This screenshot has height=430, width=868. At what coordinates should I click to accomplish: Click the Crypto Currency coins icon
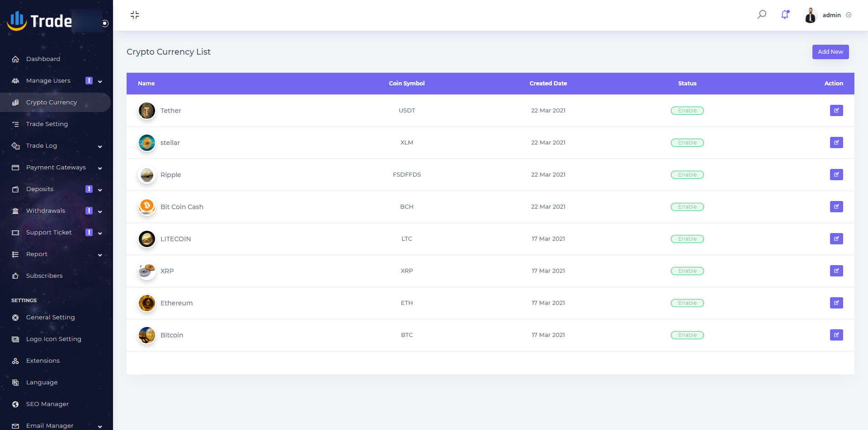15,103
